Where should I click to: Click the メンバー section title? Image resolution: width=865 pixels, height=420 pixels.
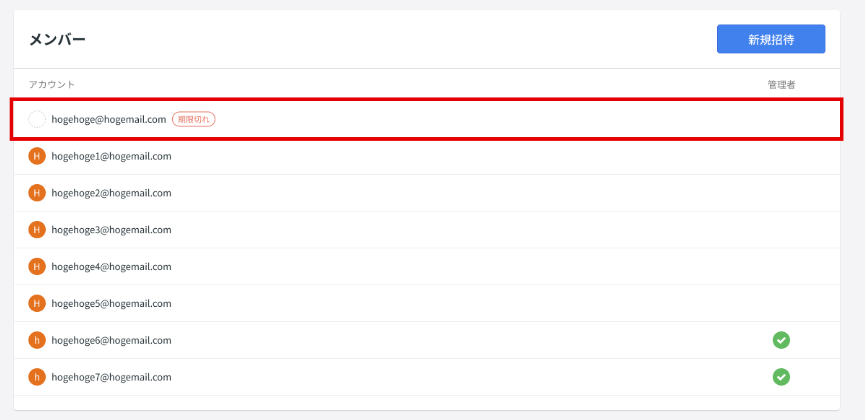click(x=57, y=39)
